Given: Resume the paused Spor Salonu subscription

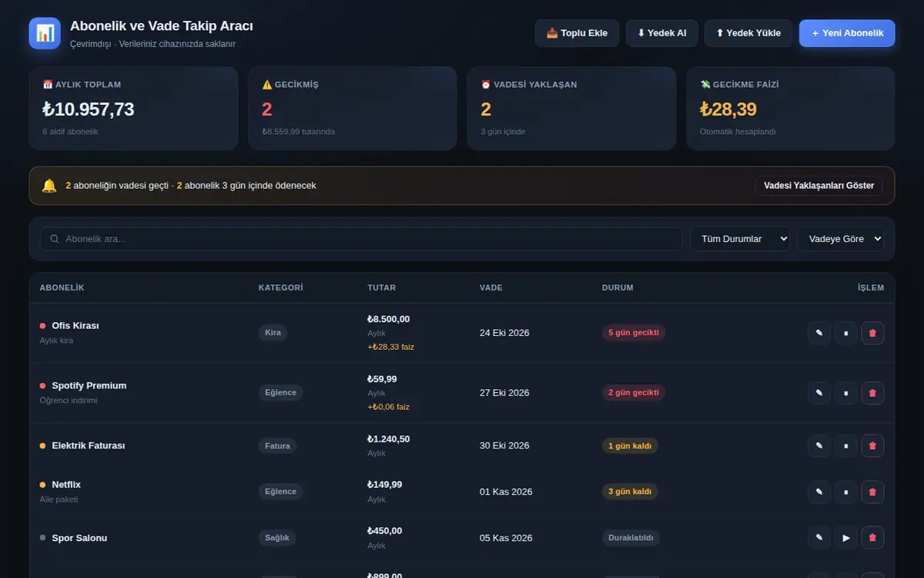Looking at the screenshot, I should (x=846, y=538).
